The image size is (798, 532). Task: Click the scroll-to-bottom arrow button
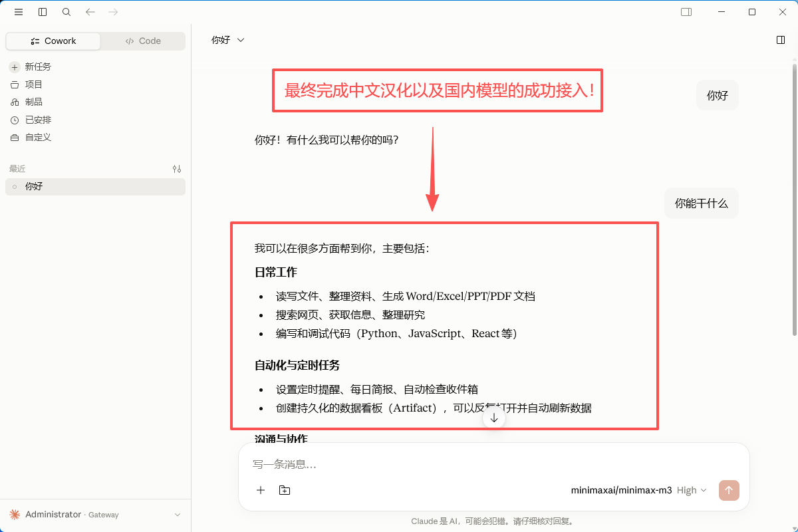[x=494, y=418]
